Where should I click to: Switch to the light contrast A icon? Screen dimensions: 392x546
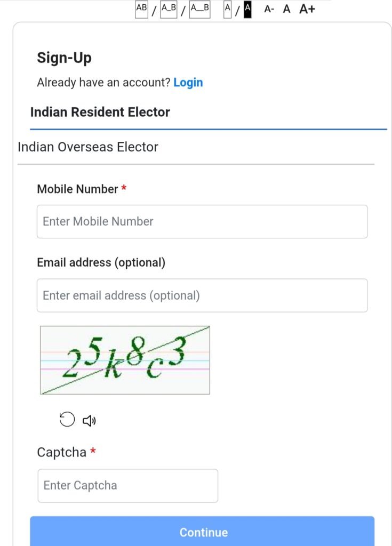[x=228, y=9]
